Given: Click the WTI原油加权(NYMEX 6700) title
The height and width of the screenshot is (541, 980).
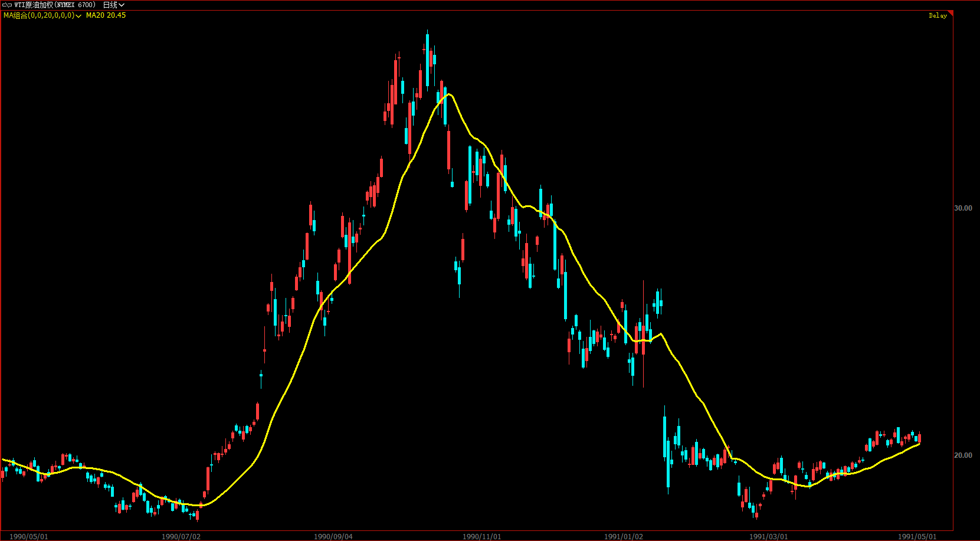Looking at the screenshot, I should (55, 5).
